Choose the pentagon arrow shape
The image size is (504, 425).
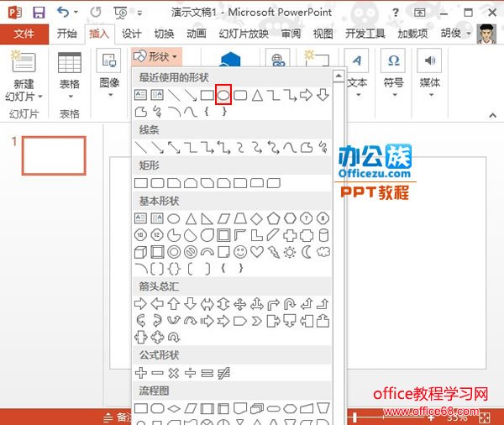tap(240, 321)
